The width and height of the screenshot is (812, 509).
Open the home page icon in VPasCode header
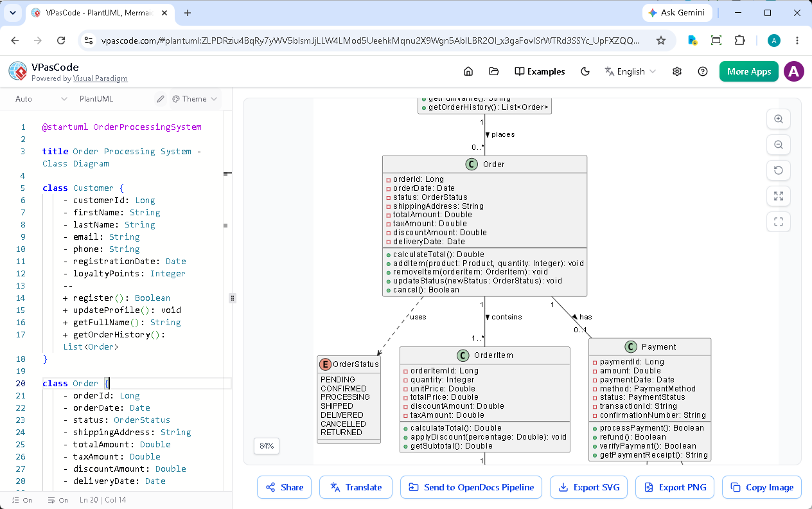468,71
